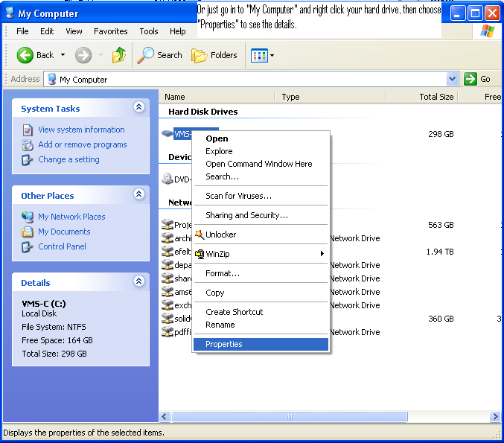Screen dimensions: 504x443
Task: Select Format... in the context menu
Action: click(x=223, y=273)
